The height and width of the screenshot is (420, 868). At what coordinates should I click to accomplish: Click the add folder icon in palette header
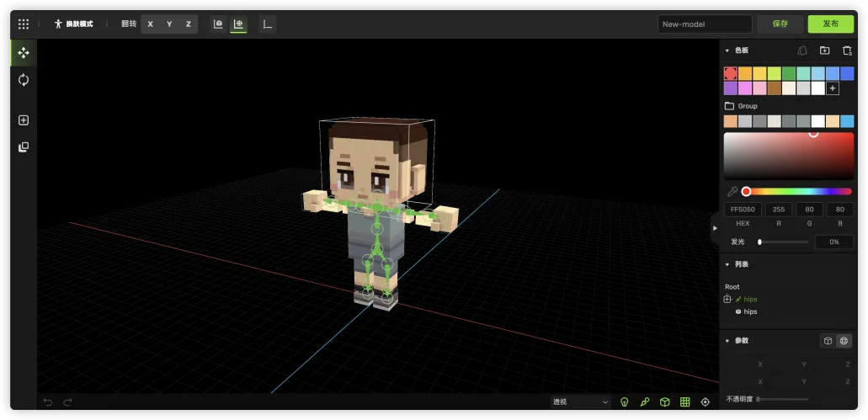tap(824, 51)
